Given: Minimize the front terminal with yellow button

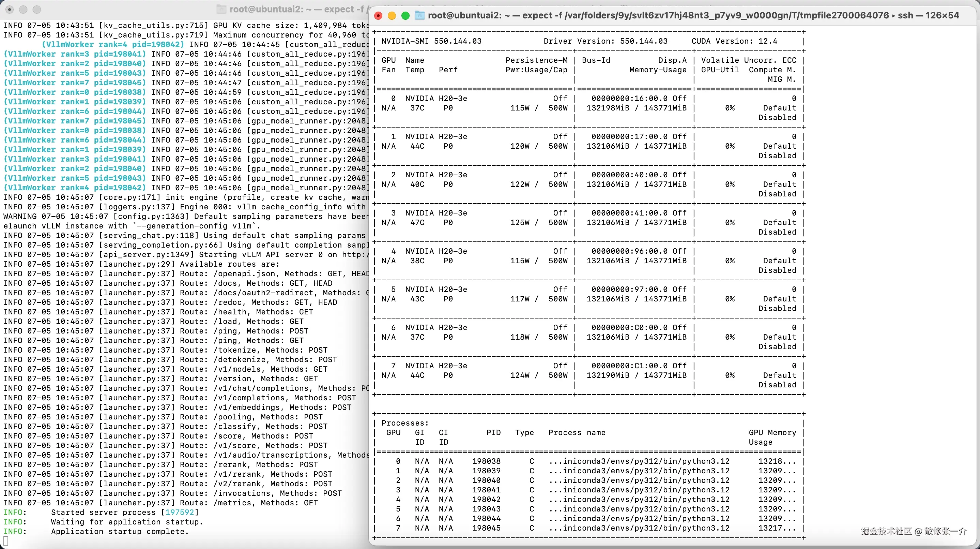Looking at the screenshot, I should [392, 16].
